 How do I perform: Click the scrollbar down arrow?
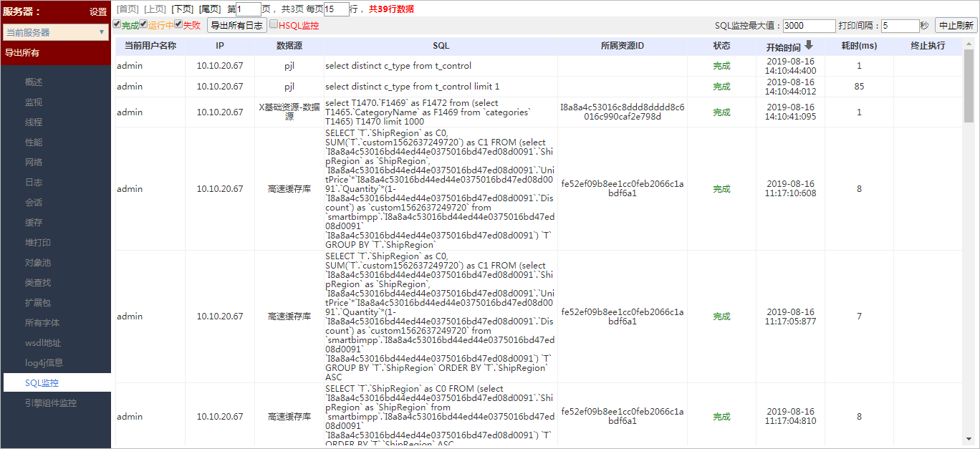[969, 438]
